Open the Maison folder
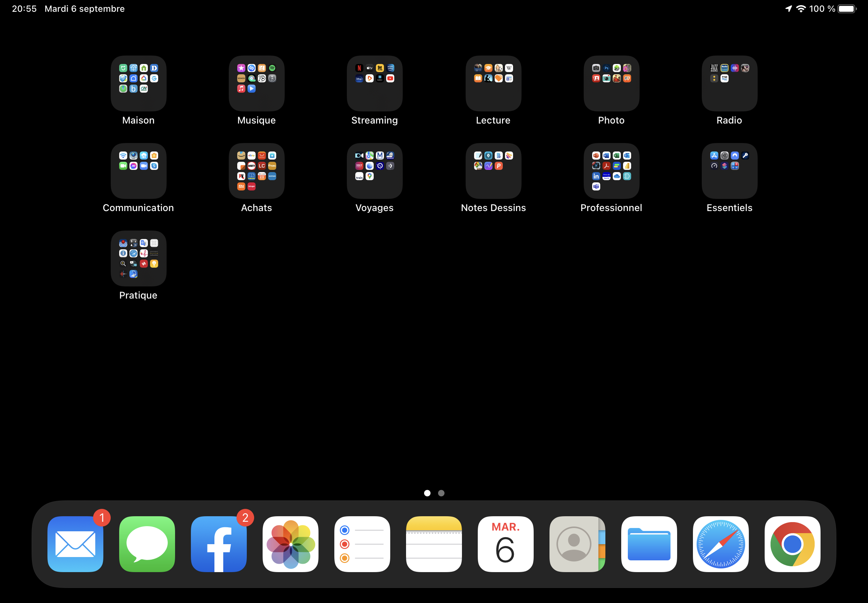868x603 pixels. coord(138,83)
